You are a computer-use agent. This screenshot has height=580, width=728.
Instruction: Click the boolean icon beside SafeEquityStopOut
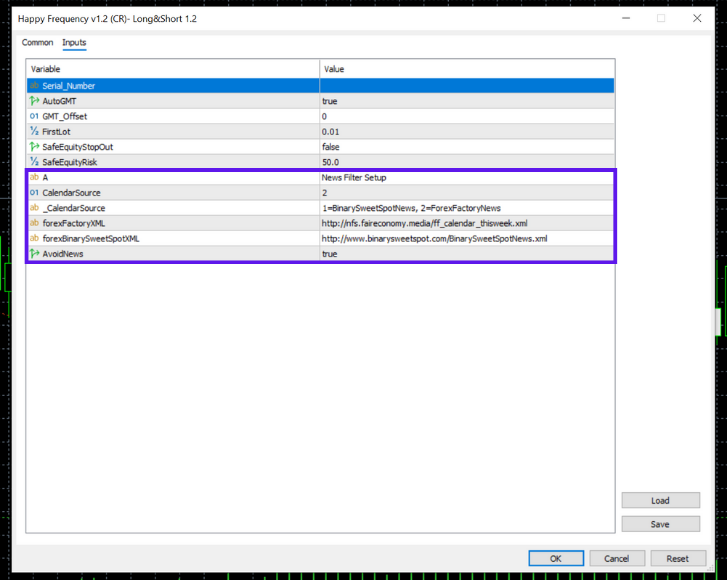[x=34, y=147]
